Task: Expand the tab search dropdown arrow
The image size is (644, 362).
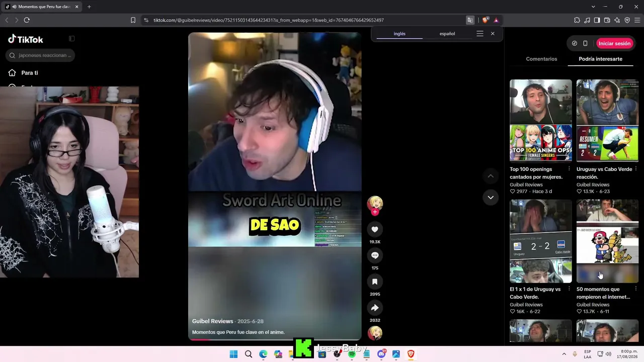Action: coord(593,7)
